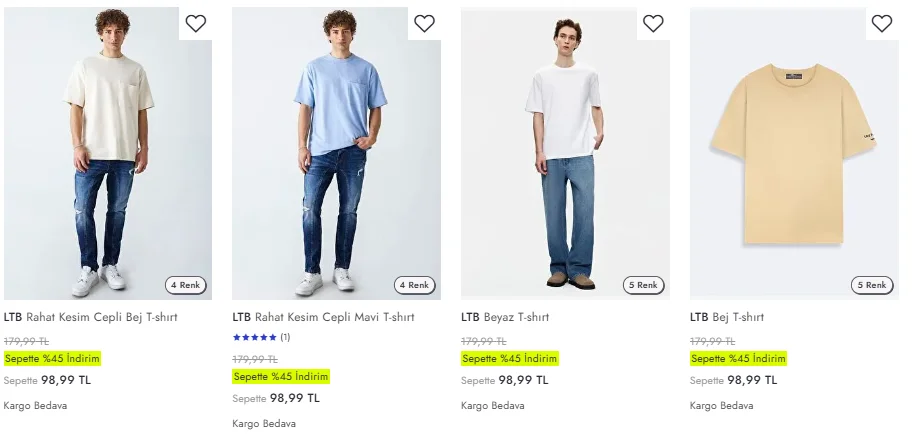Expand 5 Renk badge on white T-shirt
Image resolution: width=914 pixels, height=438 pixels.
point(643,285)
